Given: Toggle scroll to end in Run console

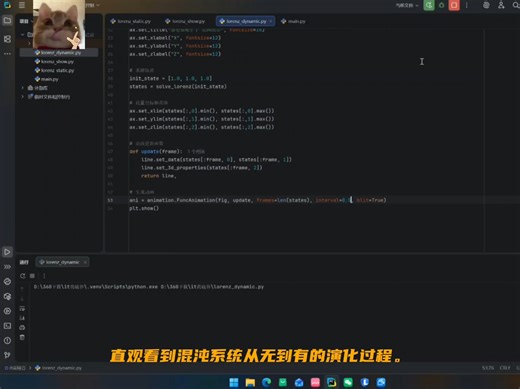Looking at the screenshot, I should 22,318.
